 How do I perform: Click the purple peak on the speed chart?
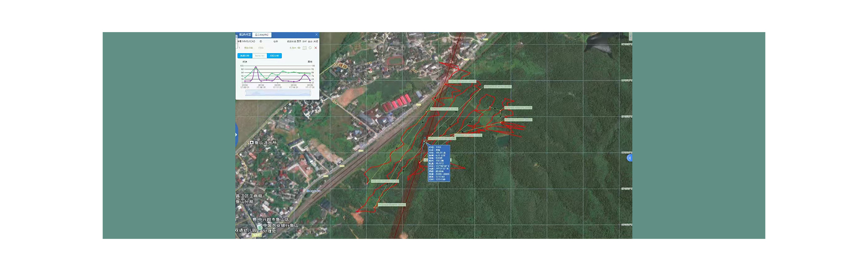click(256, 68)
